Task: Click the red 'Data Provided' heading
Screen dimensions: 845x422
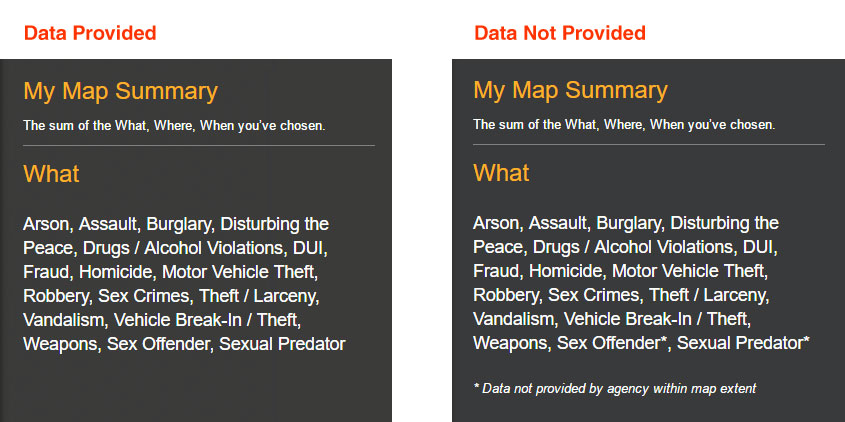Action: coord(89,33)
